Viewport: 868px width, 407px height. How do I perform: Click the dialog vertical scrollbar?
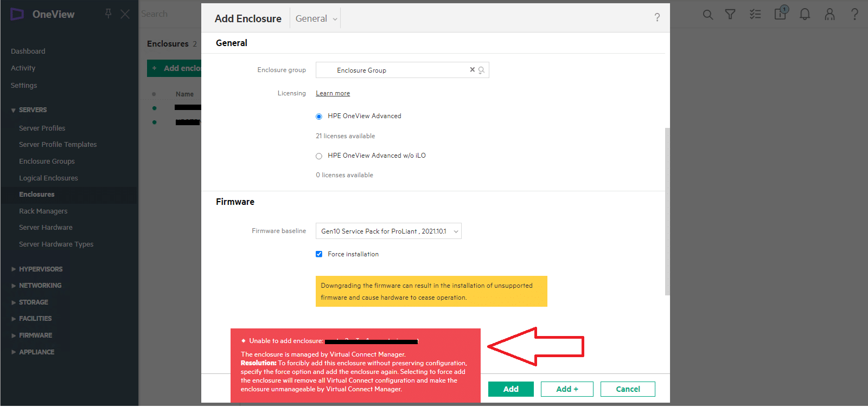tap(667, 212)
